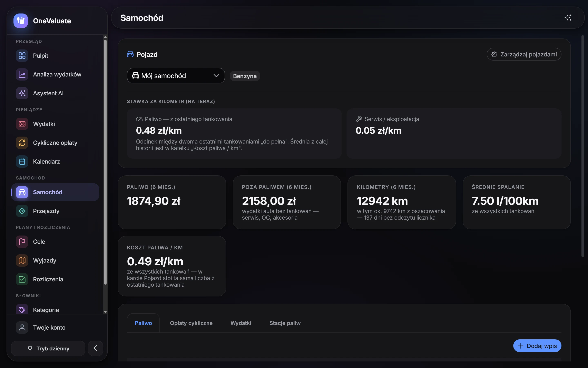Image resolution: width=588 pixels, height=368 pixels.
Task: Click the sidebar scrollbar down arrow
Action: (x=105, y=312)
